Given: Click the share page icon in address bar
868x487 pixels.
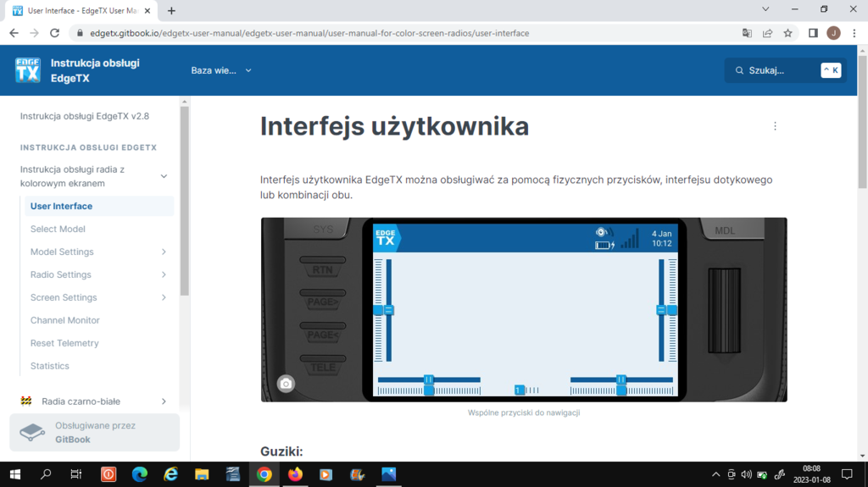Looking at the screenshot, I should pos(767,33).
